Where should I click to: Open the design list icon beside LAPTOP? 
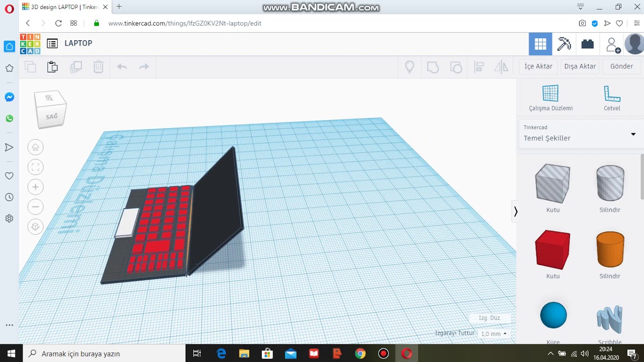52,43
